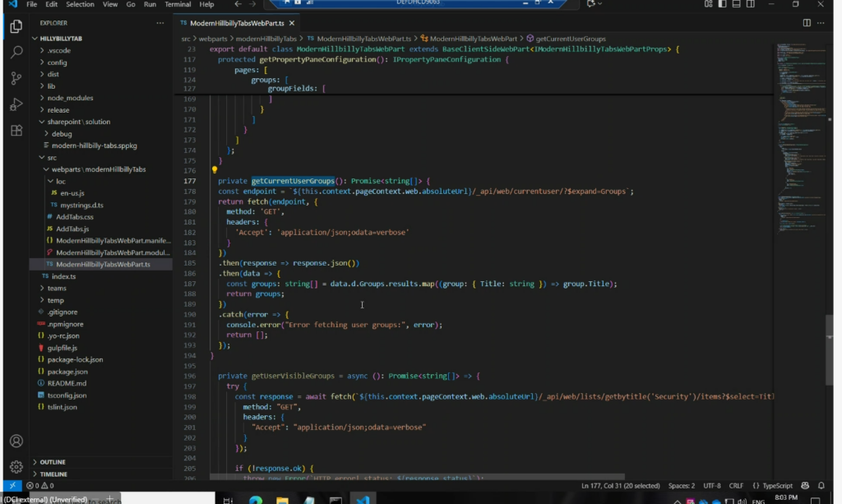Open the Accounts menu icon

click(x=16, y=442)
